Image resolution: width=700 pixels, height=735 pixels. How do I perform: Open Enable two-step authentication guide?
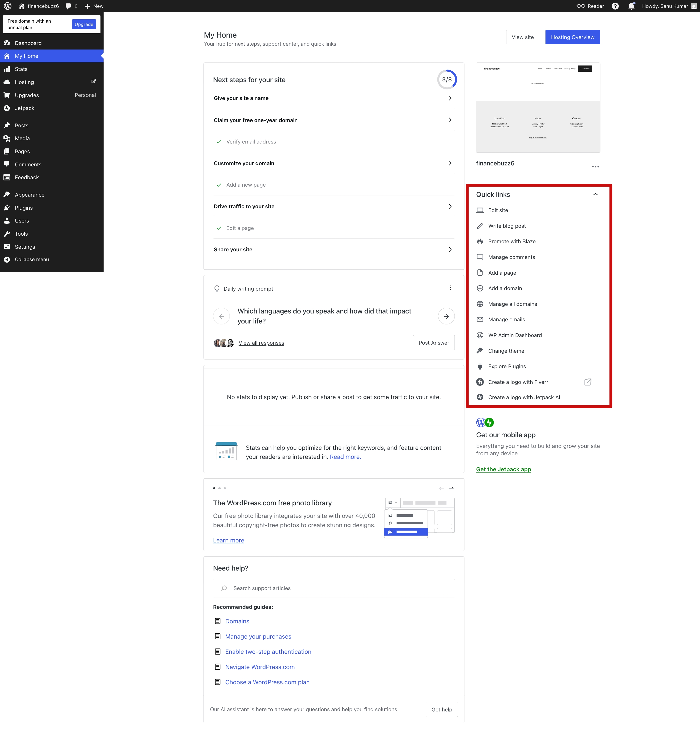[268, 652]
